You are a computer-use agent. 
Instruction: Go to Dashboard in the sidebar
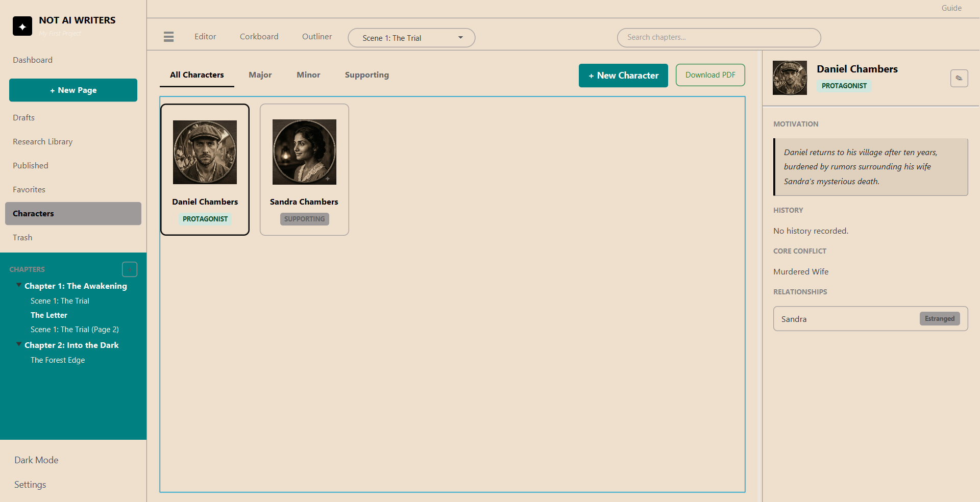tap(33, 60)
